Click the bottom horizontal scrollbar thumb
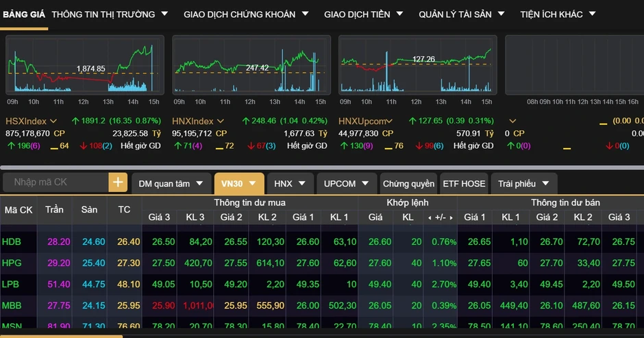The width and height of the screenshot is (644, 338). (x=61, y=337)
